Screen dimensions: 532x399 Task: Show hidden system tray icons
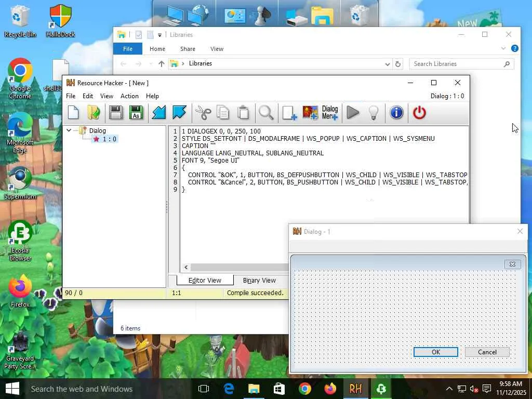[x=449, y=389]
